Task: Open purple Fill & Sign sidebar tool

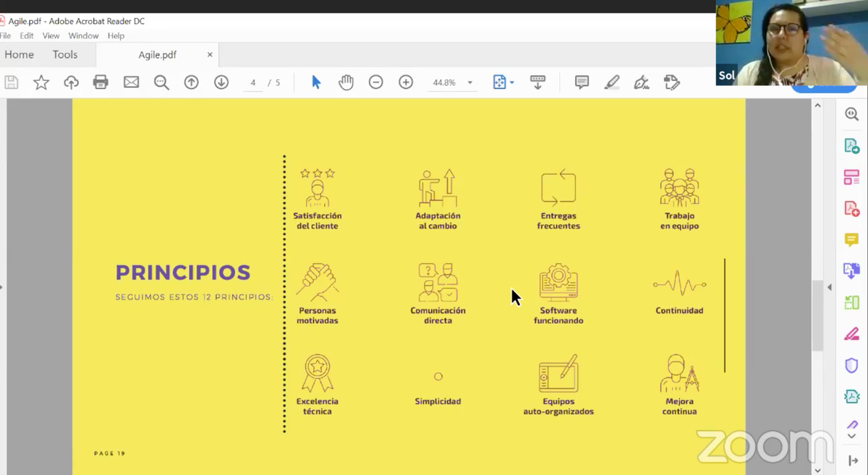Action: tap(852, 424)
